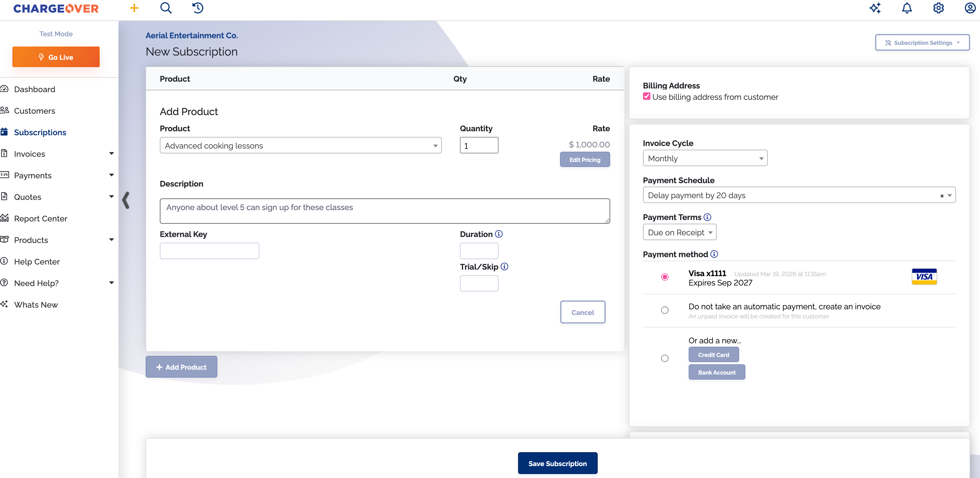The width and height of the screenshot is (980, 478).
Task: Open the recent history clock icon
Action: pyautogui.click(x=198, y=8)
